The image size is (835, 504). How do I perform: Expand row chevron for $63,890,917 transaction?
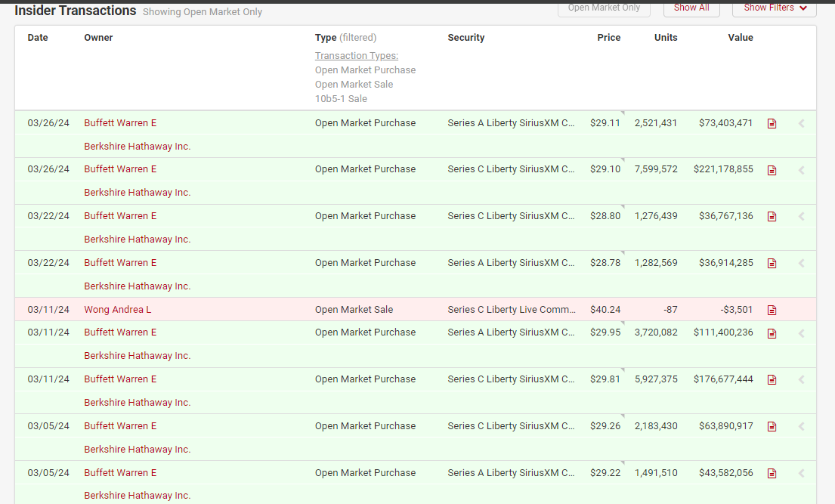click(x=802, y=426)
